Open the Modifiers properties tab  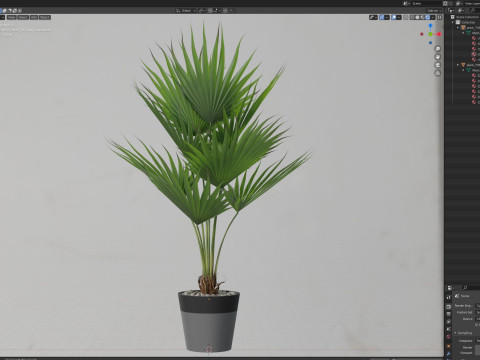[x=449, y=354]
